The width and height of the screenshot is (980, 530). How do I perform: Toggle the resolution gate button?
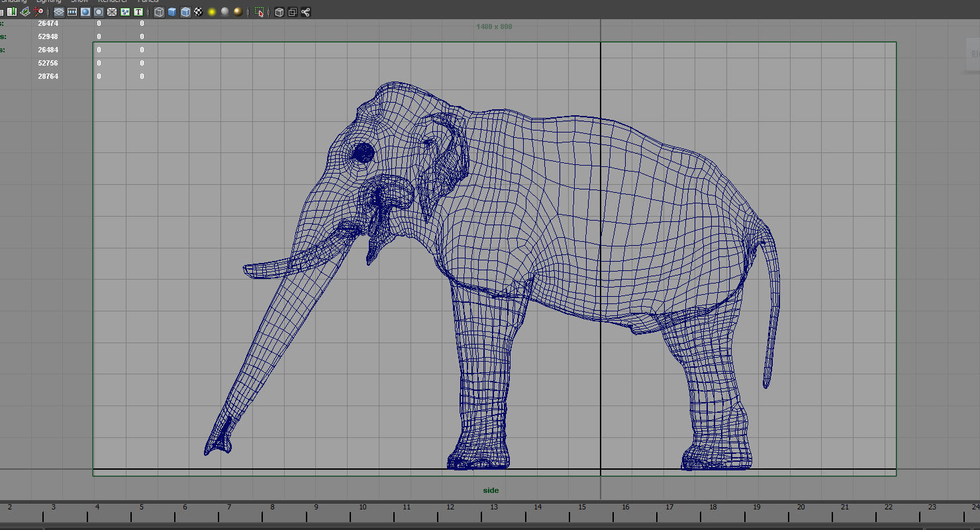click(x=85, y=12)
